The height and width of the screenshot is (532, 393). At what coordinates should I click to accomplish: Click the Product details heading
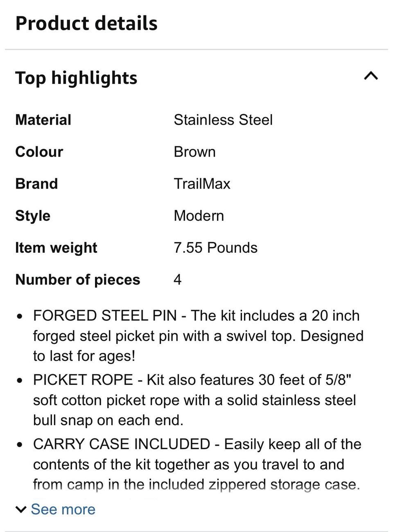coord(86,23)
